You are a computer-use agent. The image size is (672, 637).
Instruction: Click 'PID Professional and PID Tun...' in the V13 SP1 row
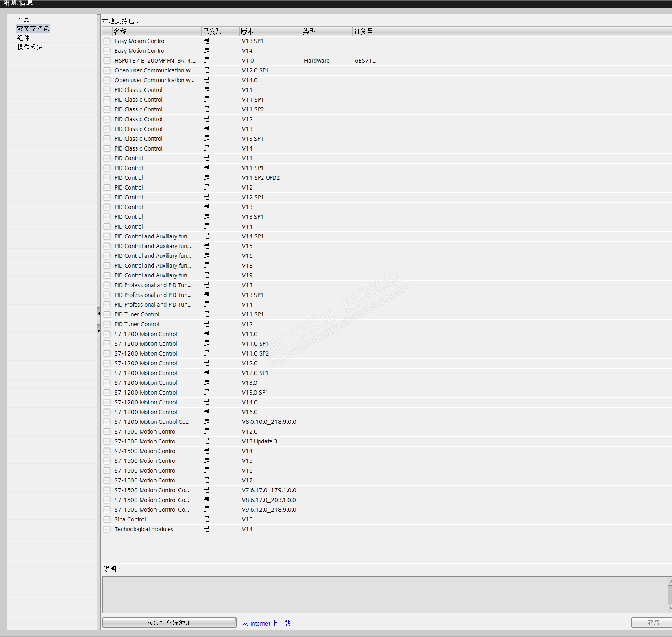[x=153, y=295]
